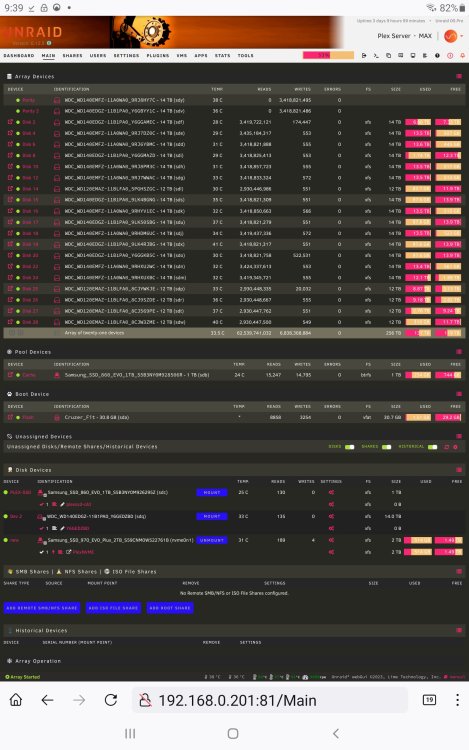469x750 pixels.
Task: Click the bell notification icon in the header
Action: pos(462,55)
